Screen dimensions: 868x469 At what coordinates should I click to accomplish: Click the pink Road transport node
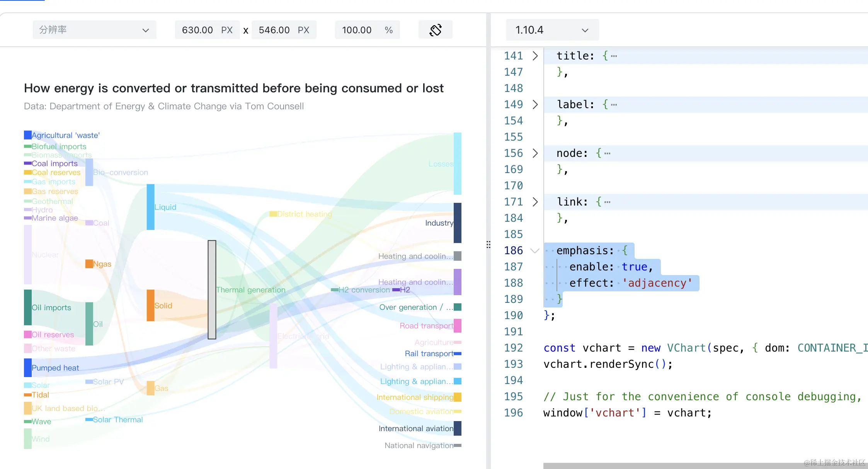(458, 326)
